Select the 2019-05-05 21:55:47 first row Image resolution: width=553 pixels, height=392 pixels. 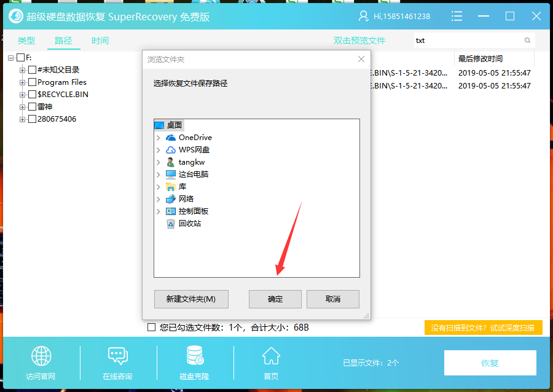[x=495, y=73]
